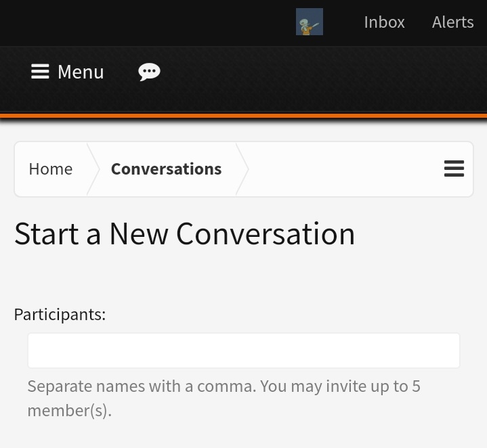Click the chat speech bubble icon
Image resolution: width=487 pixels, height=448 pixels.
[x=149, y=72]
